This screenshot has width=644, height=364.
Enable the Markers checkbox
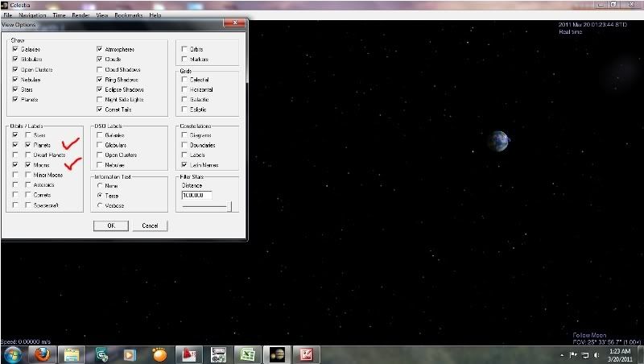click(184, 59)
